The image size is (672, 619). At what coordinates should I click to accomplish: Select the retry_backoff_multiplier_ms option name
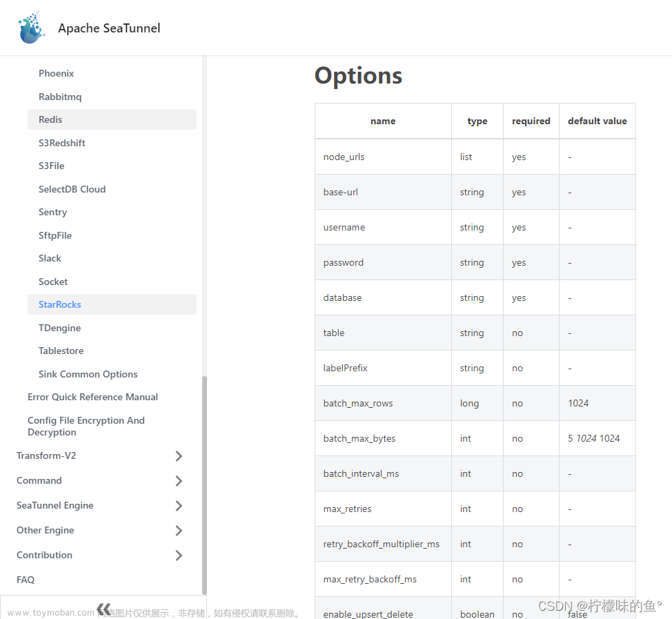381,544
